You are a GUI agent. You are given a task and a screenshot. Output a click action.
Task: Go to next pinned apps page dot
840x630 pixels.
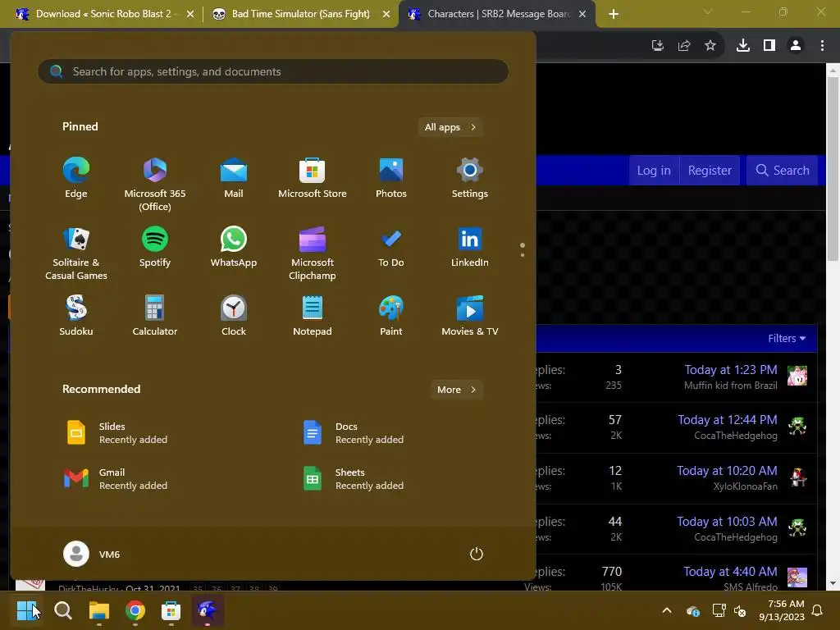tap(523, 255)
